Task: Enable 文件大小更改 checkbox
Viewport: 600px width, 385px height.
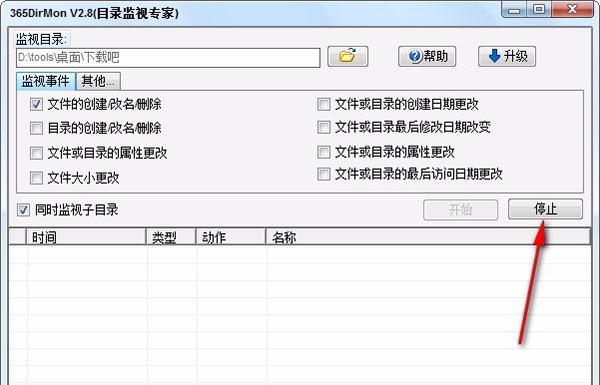Action: 36,178
